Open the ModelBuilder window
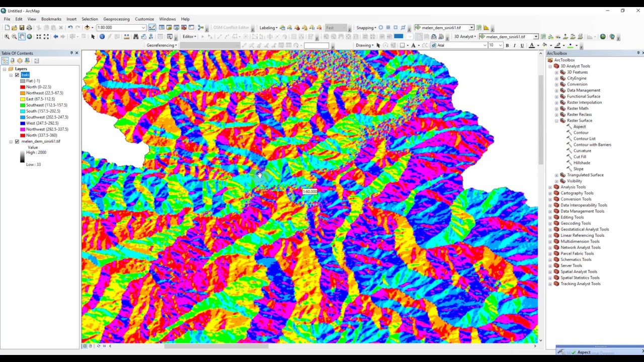Image resolution: width=644 pixels, height=362 pixels. point(201,28)
